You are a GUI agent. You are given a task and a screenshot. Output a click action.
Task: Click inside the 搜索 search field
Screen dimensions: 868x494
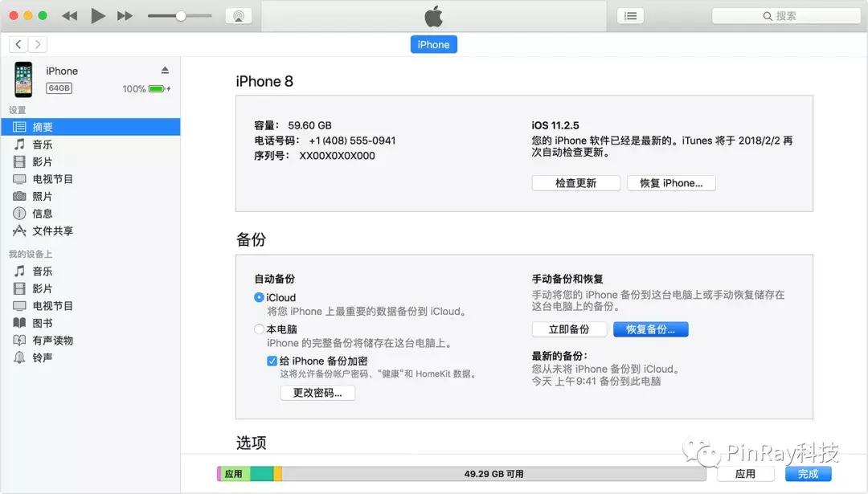coord(784,15)
